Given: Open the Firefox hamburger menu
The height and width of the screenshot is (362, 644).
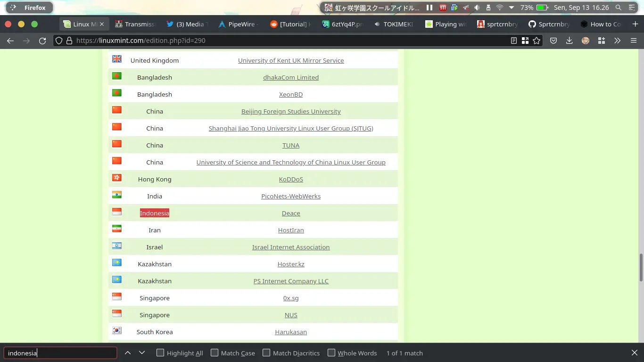Looking at the screenshot, I should coord(634,41).
